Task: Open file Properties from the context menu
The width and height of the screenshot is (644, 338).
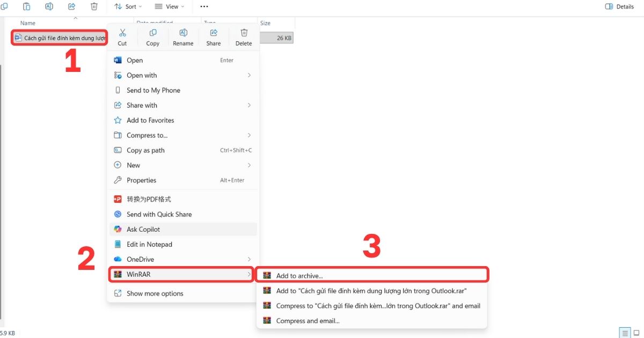Action: pos(142,180)
